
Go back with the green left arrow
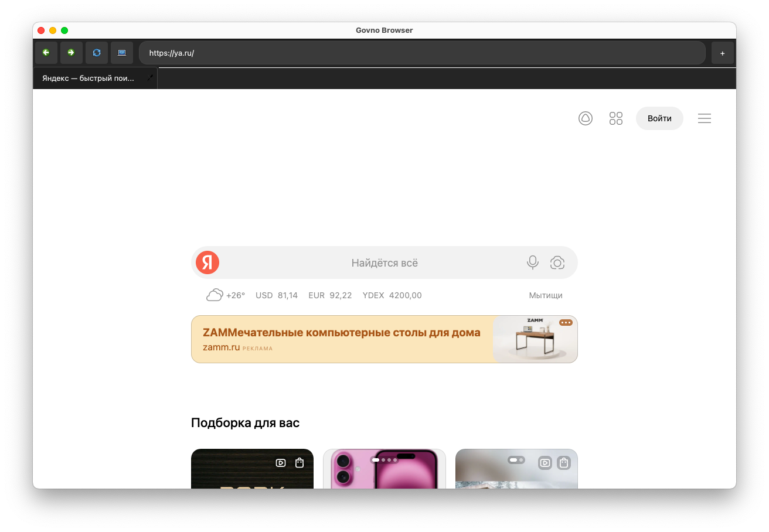(x=46, y=53)
